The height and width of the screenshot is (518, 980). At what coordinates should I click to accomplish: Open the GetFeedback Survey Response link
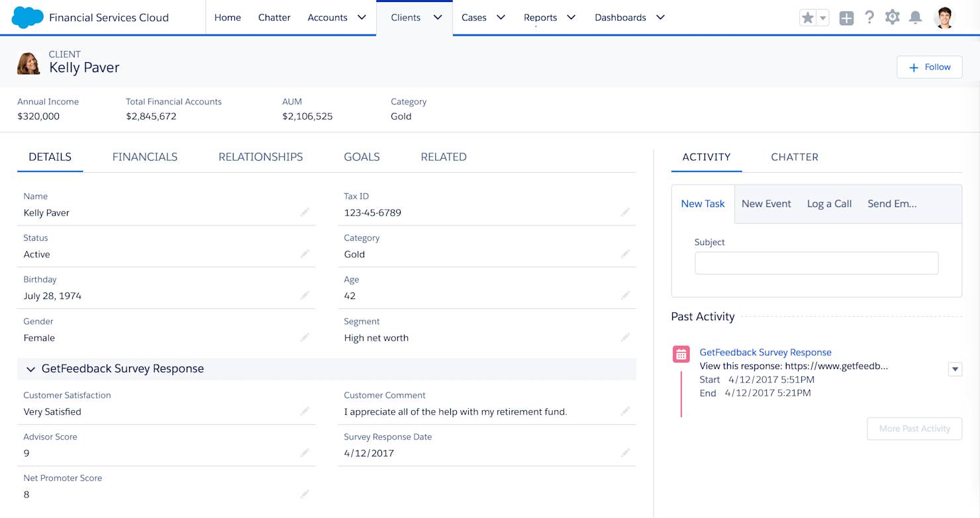pyautogui.click(x=765, y=353)
